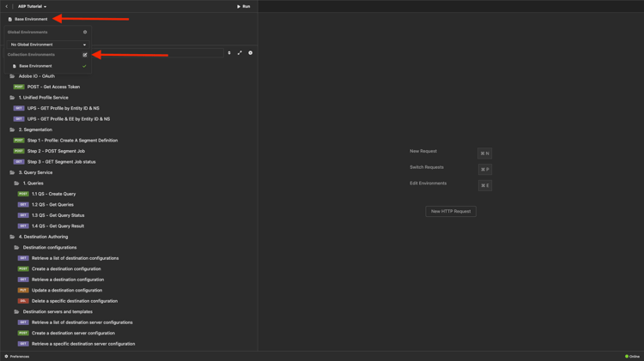Open UPS - GET Profile & EE by Entity ID & NS
The width and height of the screenshot is (644, 361).
point(69,119)
